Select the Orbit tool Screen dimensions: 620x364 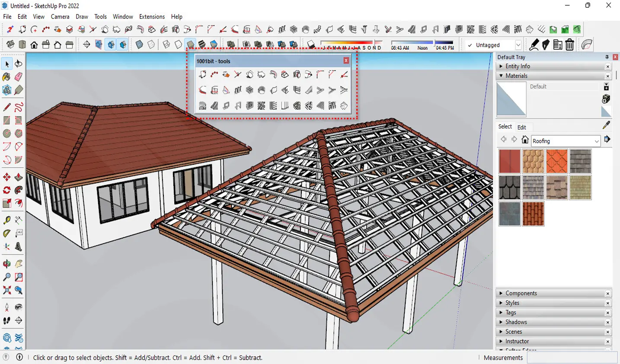pyautogui.click(x=6, y=264)
